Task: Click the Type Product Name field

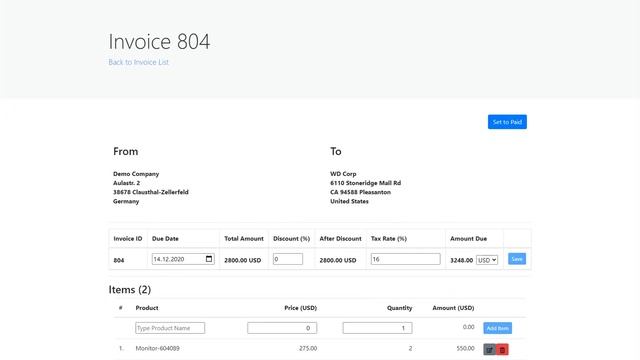Action: tap(170, 328)
